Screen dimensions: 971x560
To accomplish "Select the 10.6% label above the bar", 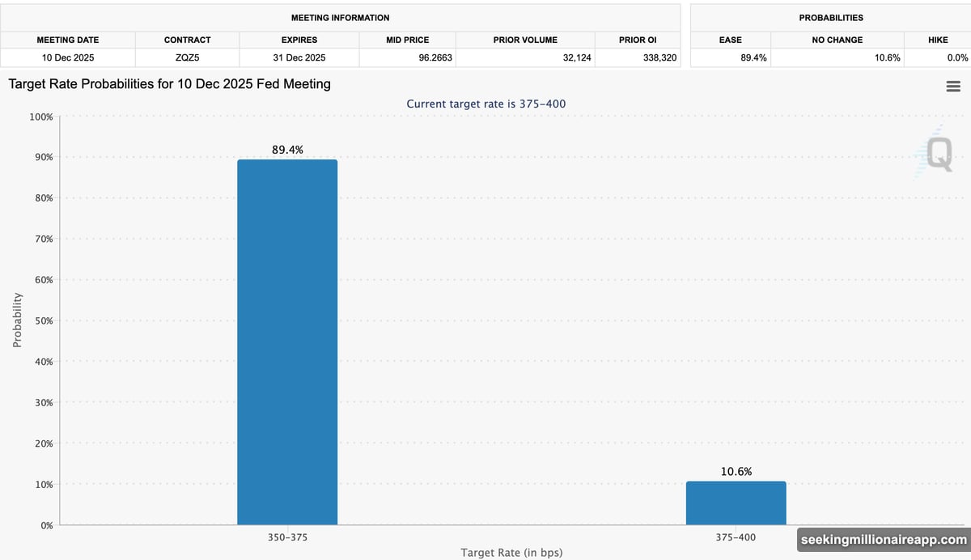I will click(736, 472).
